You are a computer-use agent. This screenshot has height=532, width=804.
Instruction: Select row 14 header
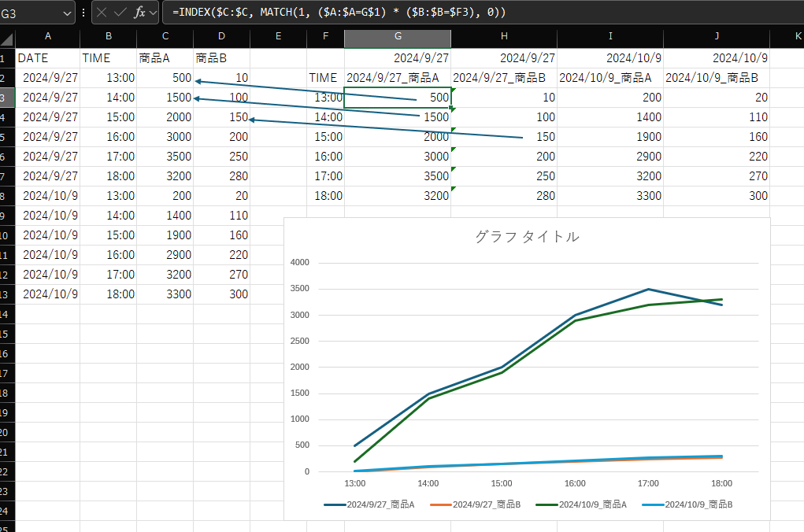[7, 314]
